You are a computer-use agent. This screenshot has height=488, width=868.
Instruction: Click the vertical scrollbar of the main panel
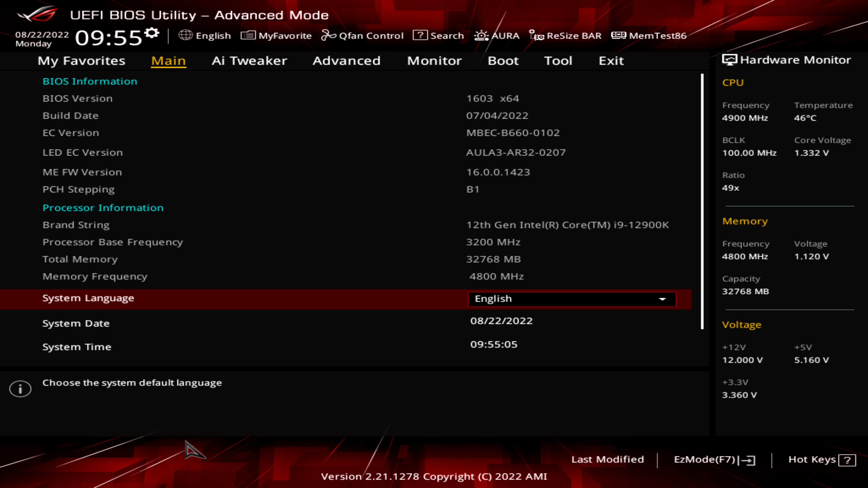(702, 201)
